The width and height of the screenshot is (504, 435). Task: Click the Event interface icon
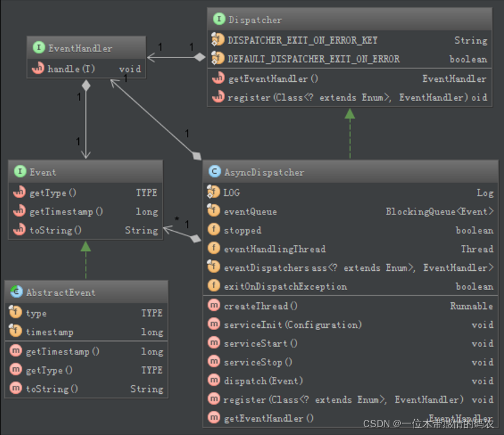20,172
